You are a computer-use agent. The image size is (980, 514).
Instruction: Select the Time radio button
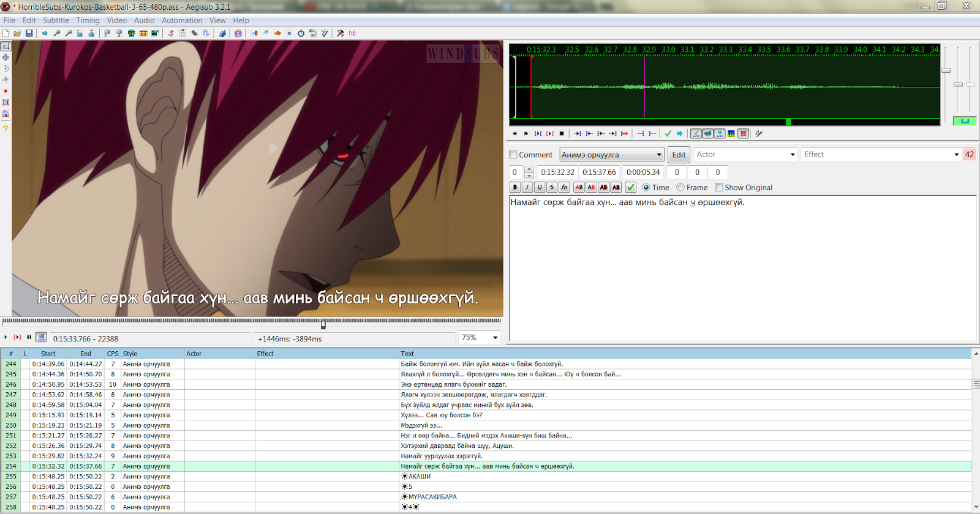(646, 187)
